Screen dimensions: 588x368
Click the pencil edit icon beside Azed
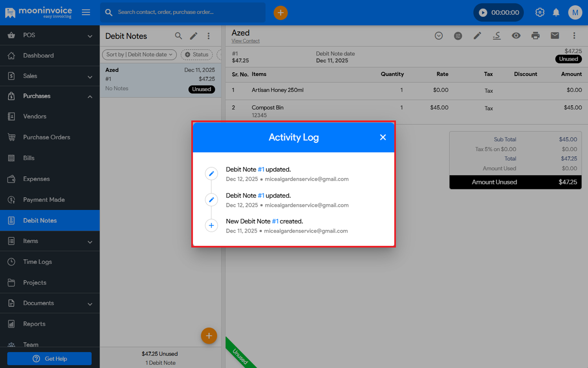(x=477, y=36)
